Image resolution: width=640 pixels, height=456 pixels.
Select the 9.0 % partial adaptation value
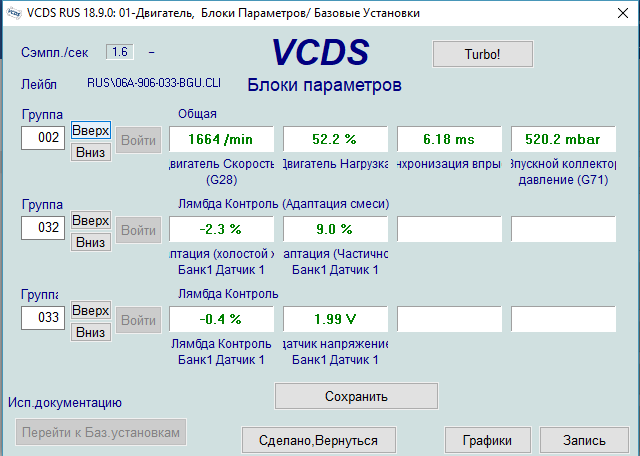335,229
